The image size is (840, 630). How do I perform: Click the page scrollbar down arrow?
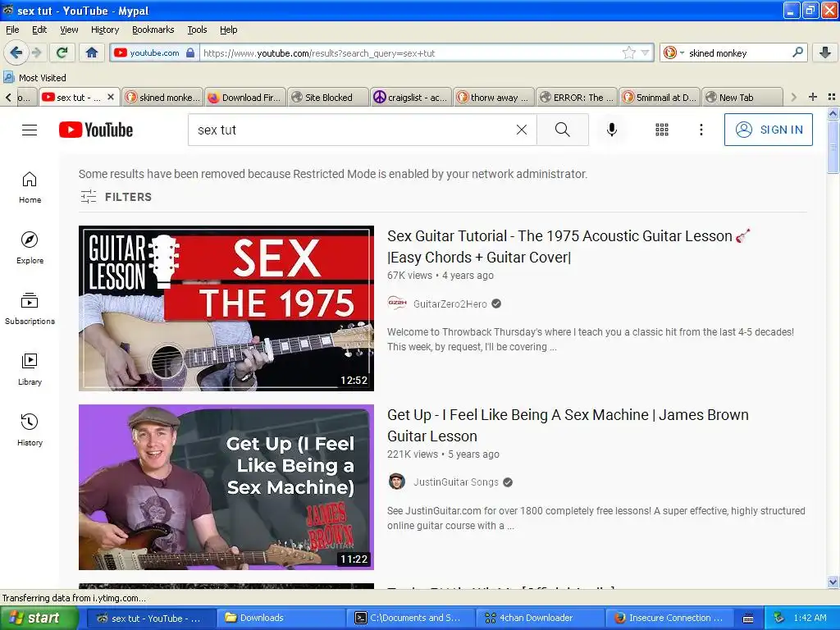tap(833, 582)
